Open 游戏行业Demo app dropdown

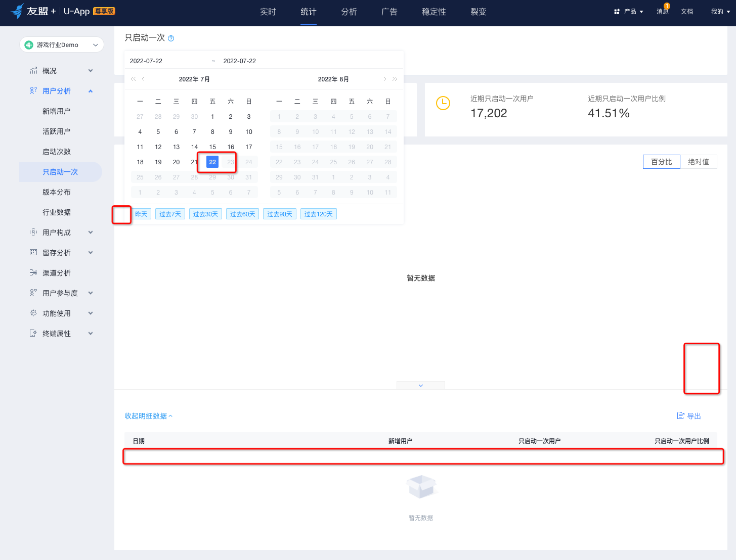tap(62, 45)
